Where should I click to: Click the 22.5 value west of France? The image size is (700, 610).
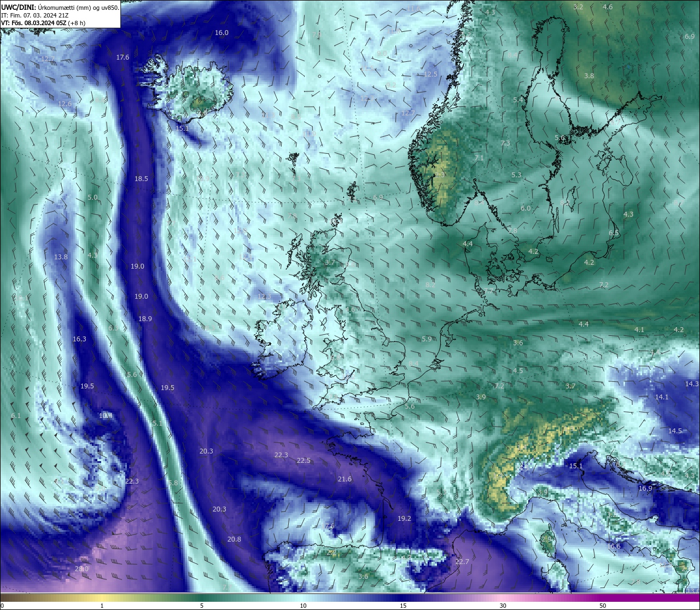click(x=304, y=461)
